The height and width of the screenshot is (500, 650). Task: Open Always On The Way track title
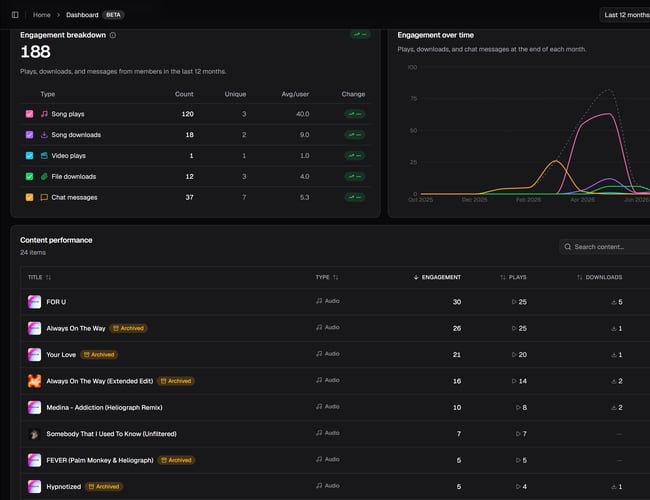coord(76,328)
